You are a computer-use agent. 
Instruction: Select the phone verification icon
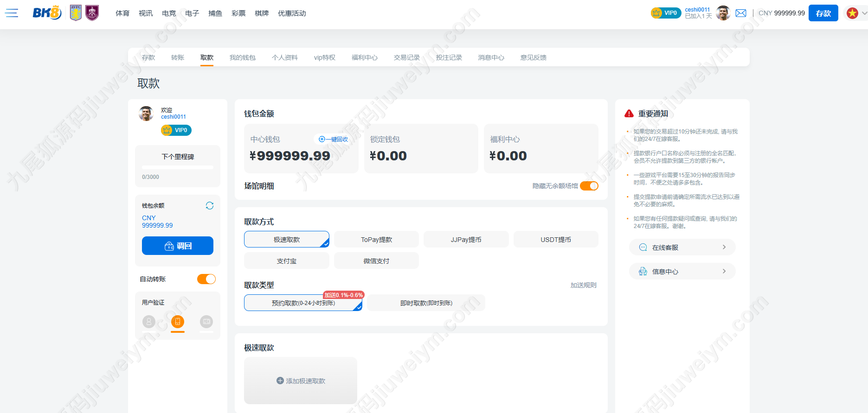[x=178, y=321]
